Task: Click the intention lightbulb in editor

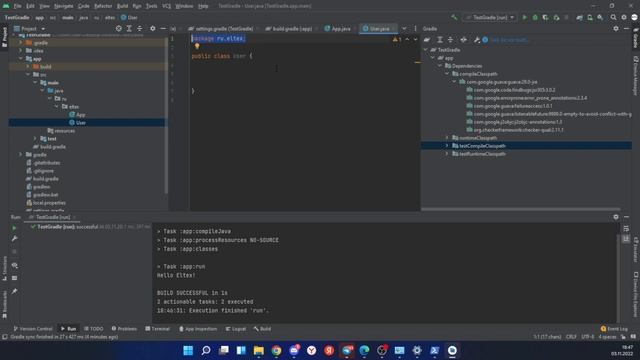Action: [x=197, y=47]
